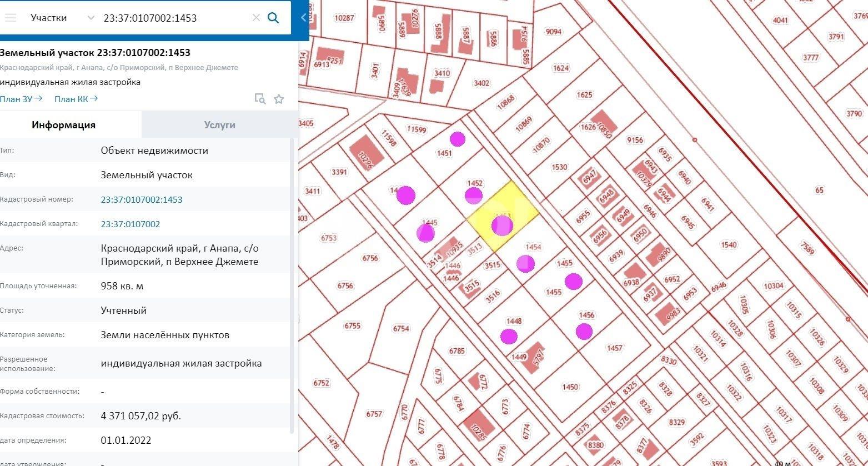The width and height of the screenshot is (868, 466).
Task: Add parcel to favorites with star icon
Action: [x=279, y=99]
